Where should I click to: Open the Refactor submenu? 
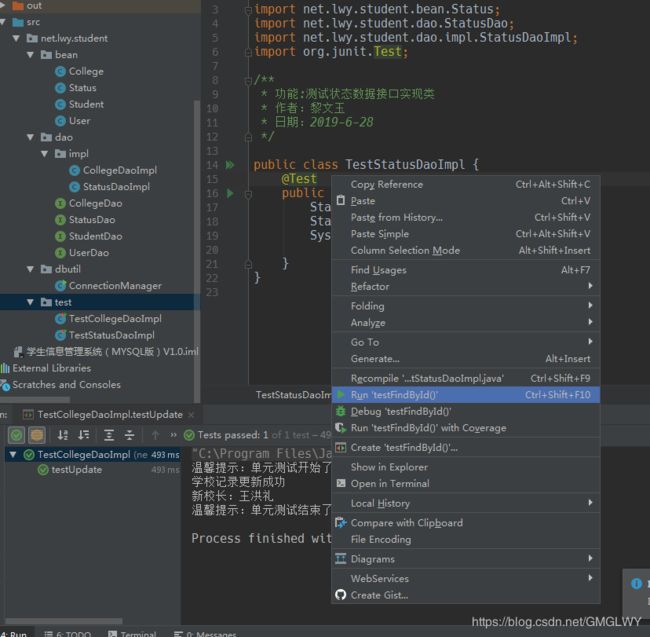tap(466, 286)
